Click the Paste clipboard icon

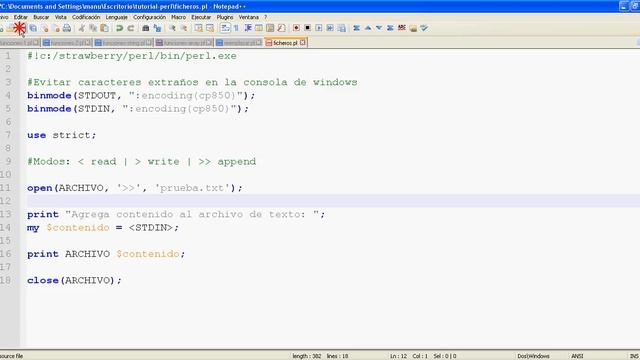(104, 28)
